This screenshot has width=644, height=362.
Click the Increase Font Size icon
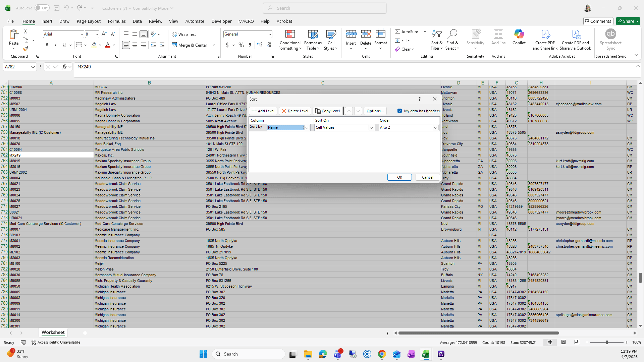coord(104,34)
